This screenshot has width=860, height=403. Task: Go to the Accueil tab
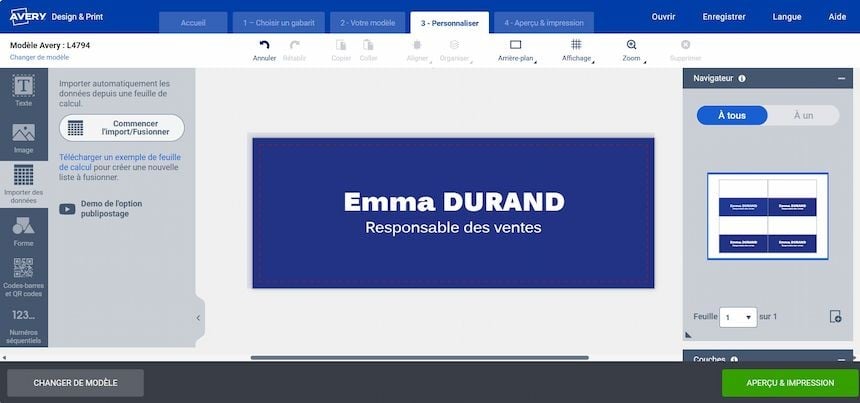tap(193, 23)
